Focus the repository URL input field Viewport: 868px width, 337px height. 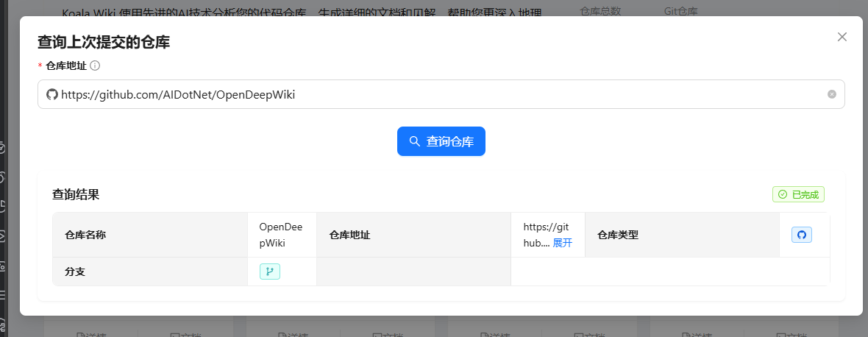[441, 95]
